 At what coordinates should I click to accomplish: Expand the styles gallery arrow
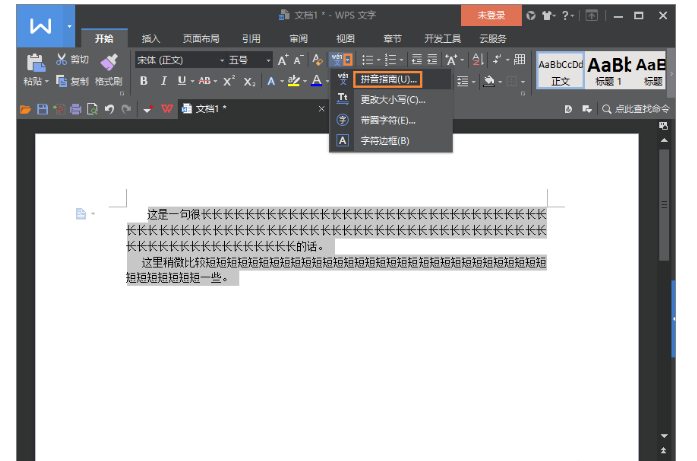tap(671, 73)
